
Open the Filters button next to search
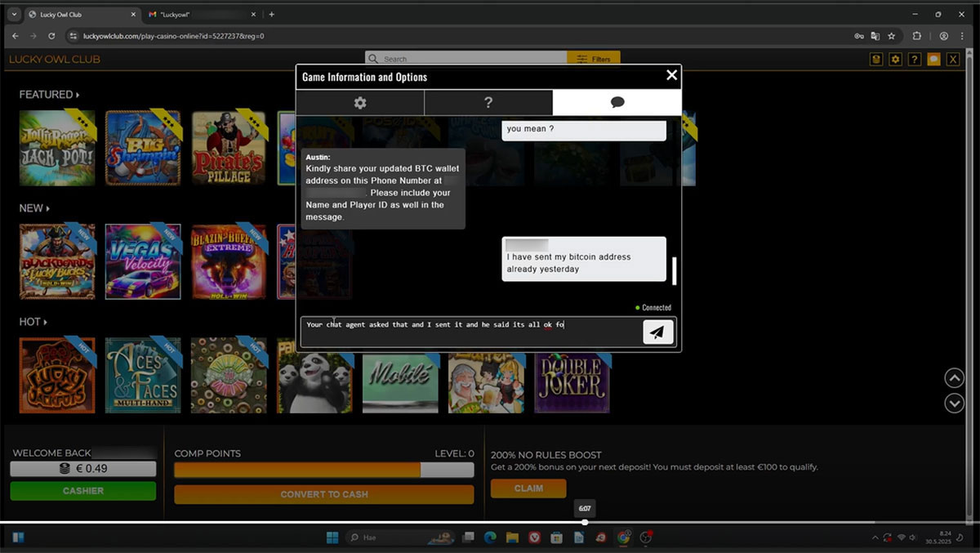594,59
